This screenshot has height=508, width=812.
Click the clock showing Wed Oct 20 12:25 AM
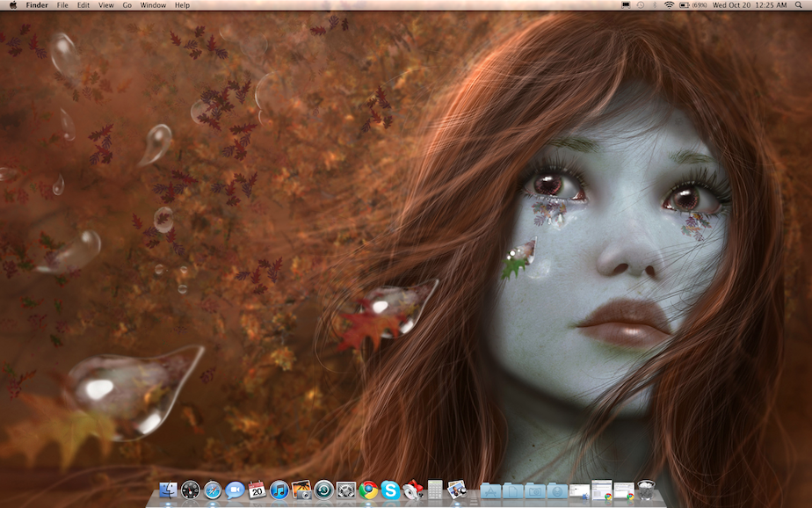(x=750, y=5)
